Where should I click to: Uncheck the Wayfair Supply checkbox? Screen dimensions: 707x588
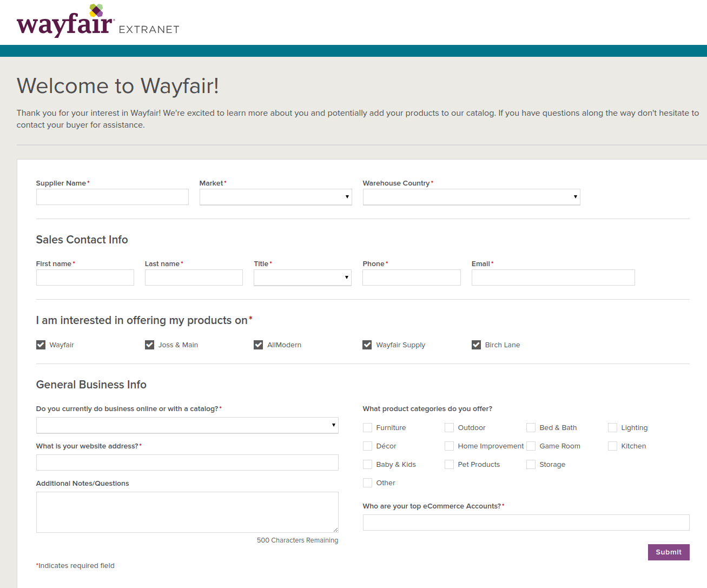367,345
